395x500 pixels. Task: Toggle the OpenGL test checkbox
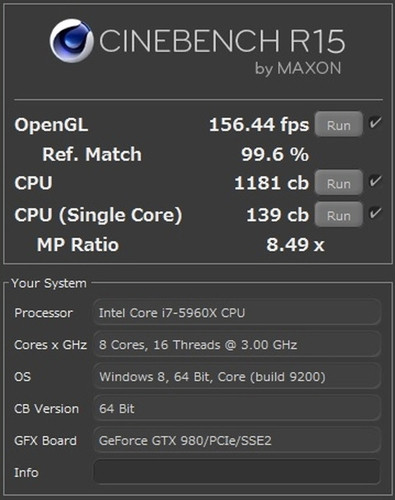point(375,123)
